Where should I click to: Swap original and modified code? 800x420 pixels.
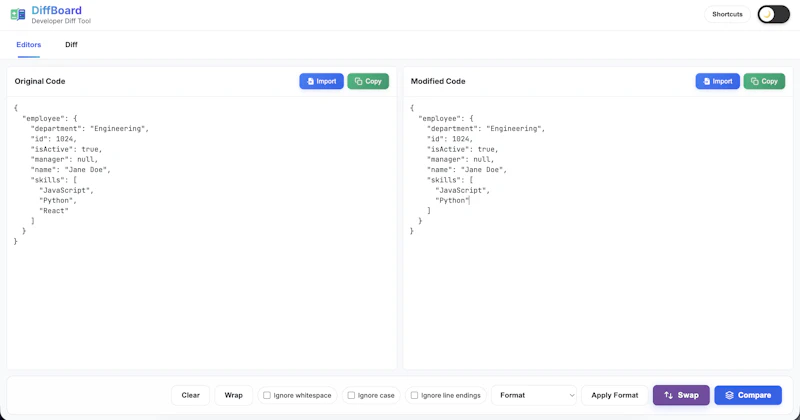coord(681,396)
